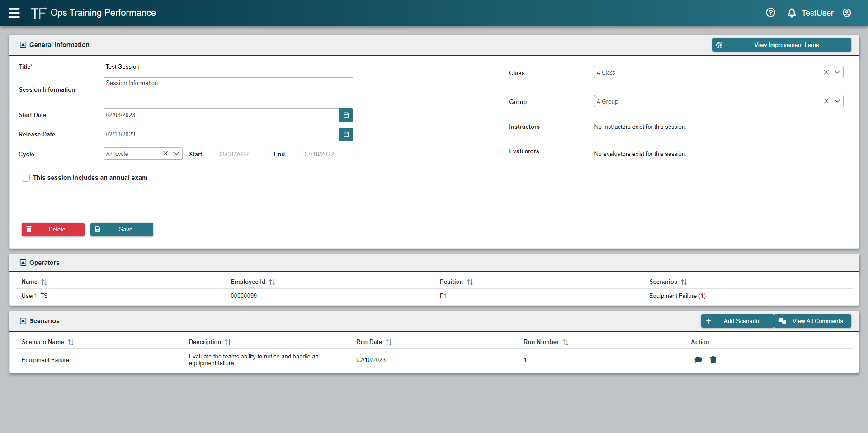Click the run date 02/10/2023 cell
868x433 pixels.
(371, 360)
